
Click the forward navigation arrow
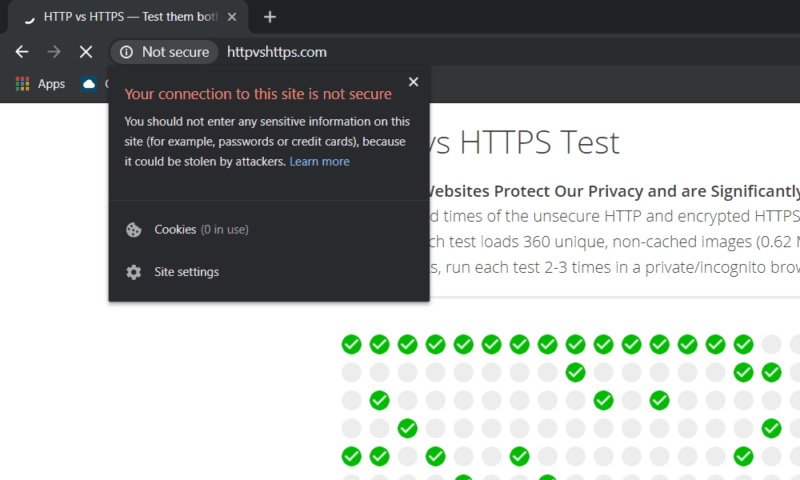tap(54, 52)
